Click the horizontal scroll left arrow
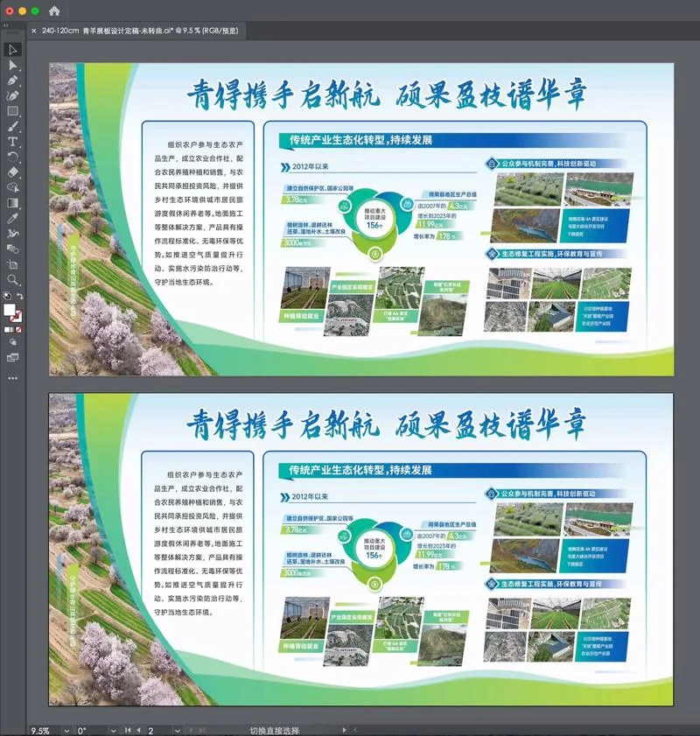Image resolution: width=700 pixels, height=736 pixels. (355, 731)
